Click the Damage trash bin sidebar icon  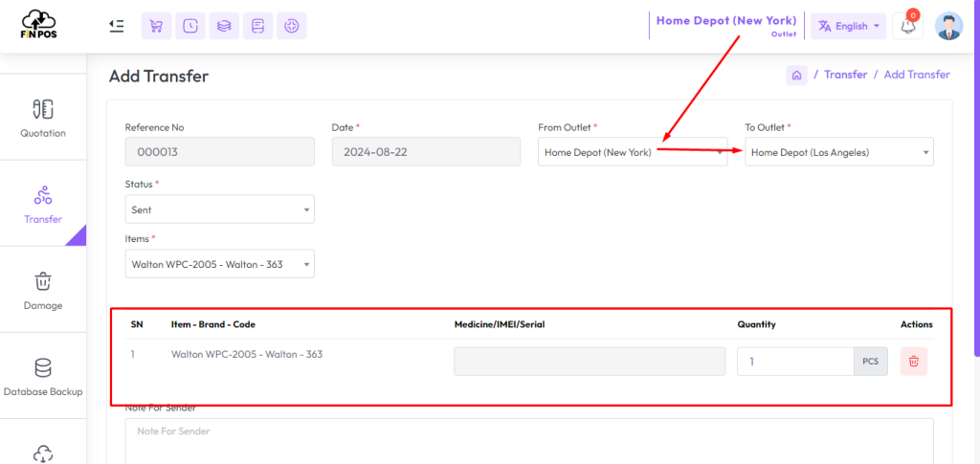[x=42, y=281]
